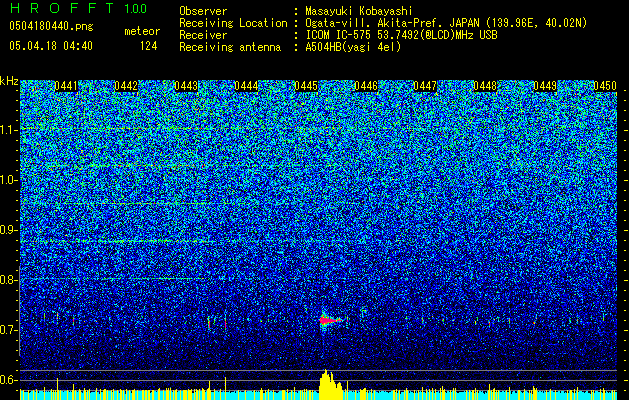Click the 1.0 frequency axis label
629x400 pixels.
point(9,180)
